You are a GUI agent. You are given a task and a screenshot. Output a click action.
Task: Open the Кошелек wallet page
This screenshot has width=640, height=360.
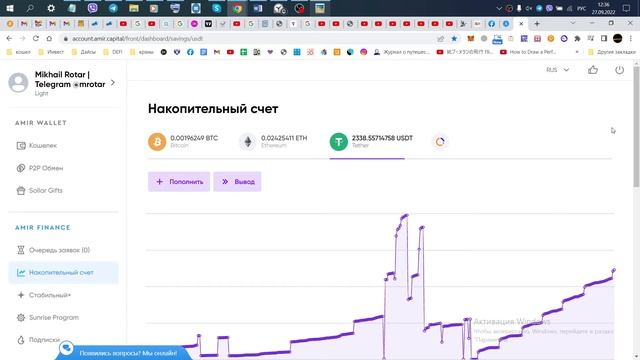tap(37, 145)
